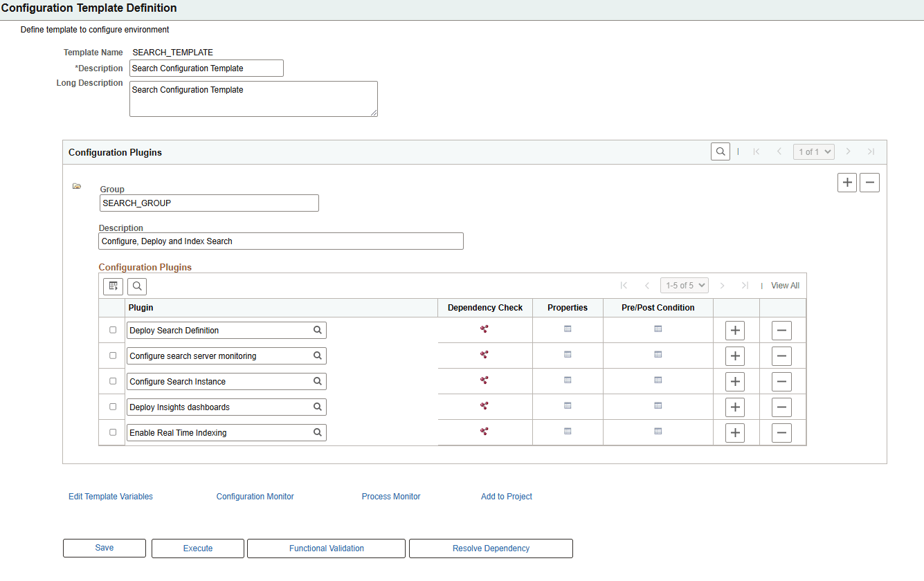Image resolution: width=924 pixels, height=581 pixels.
Task: Open the 1-5 of 5 rows dropdown
Action: [684, 285]
